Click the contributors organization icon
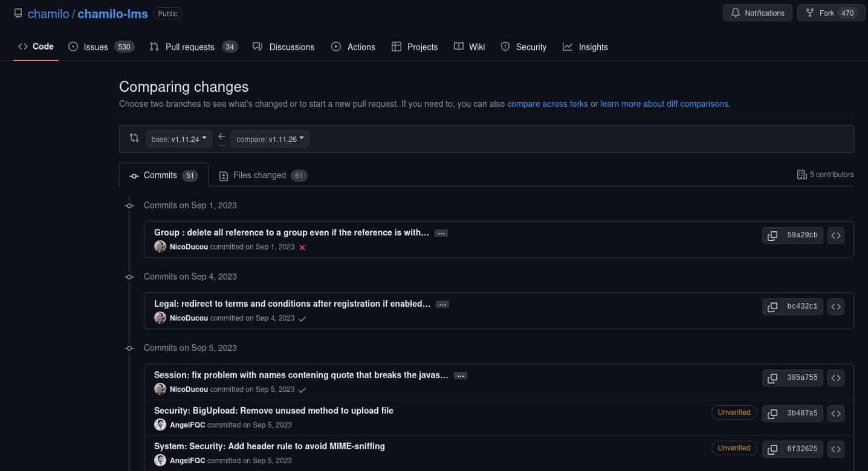Screen dimensions: 868x471 (x=802, y=175)
